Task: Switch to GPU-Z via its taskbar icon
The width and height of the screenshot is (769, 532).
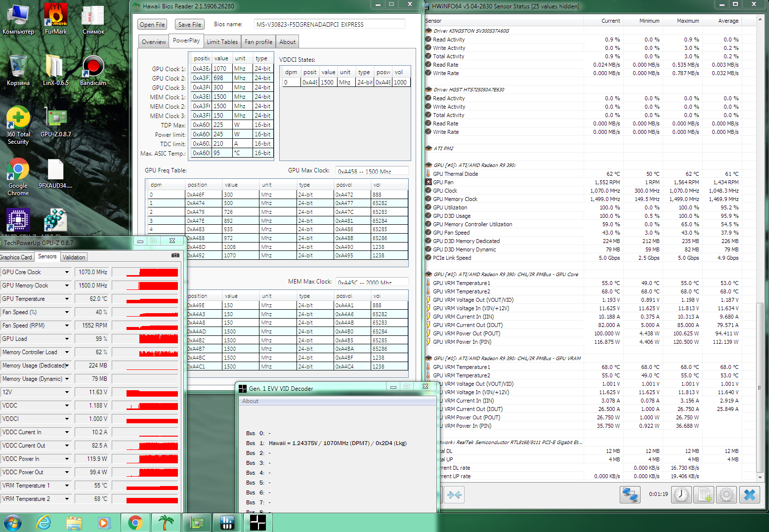Action: 197,523
